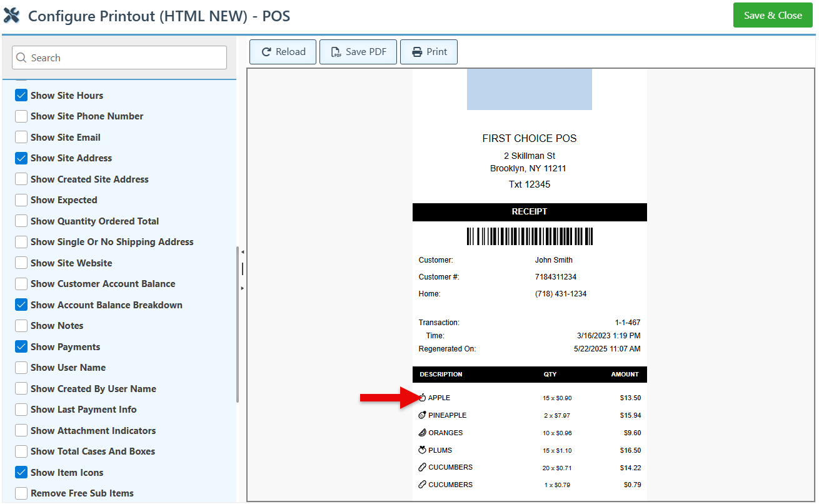Click the magnifier icon in the search box
The height and width of the screenshot is (504, 819).
pyautogui.click(x=21, y=58)
